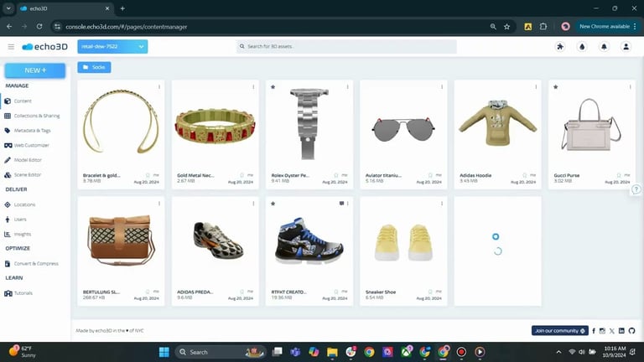644x362 pixels.
Task: Toggle bookmark icon on Aviator titaniu card
Action: pyautogui.click(x=430, y=175)
